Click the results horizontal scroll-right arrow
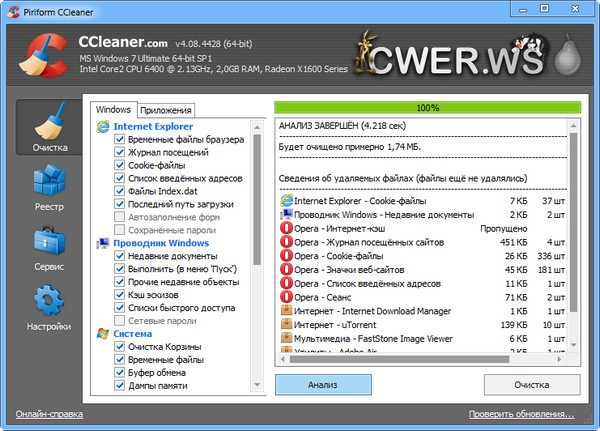This screenshot has width=600, height=431. point(559,359)
